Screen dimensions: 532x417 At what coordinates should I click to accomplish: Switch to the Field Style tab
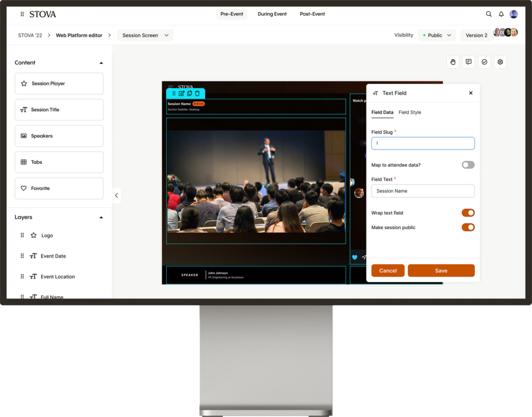click(x=410, y=112)
